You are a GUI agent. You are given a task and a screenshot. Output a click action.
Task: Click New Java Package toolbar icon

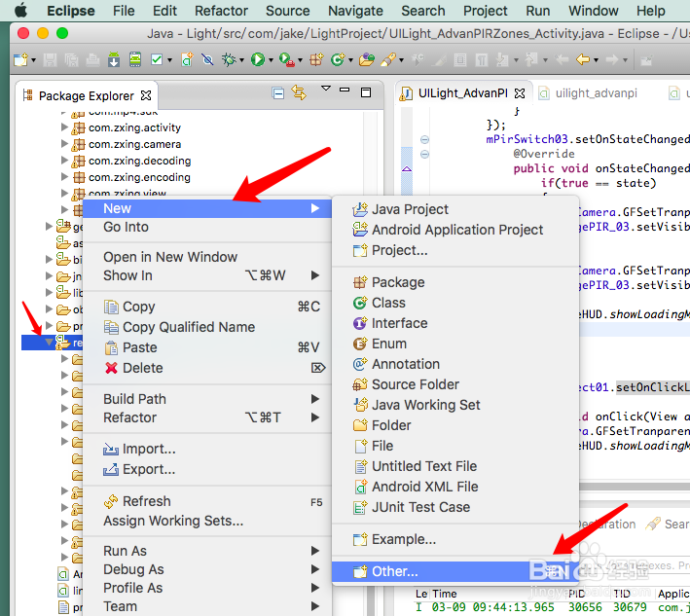coord(316,59)
